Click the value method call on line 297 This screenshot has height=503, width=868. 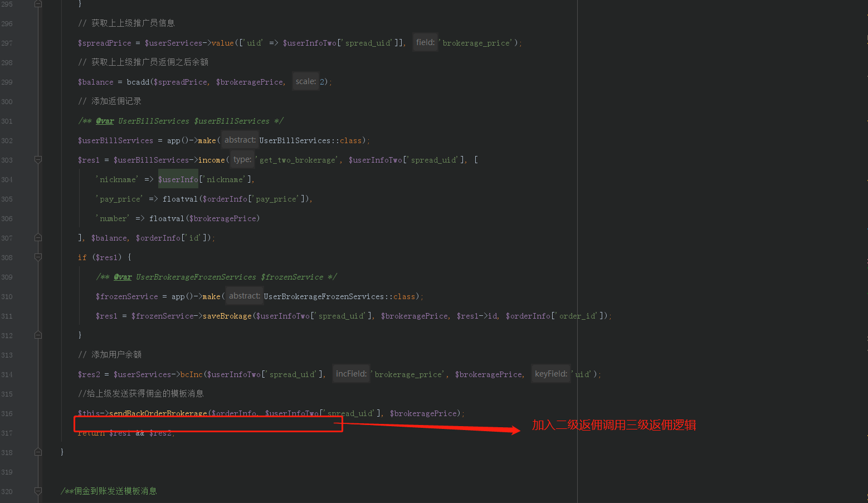[x=223, y=43]
